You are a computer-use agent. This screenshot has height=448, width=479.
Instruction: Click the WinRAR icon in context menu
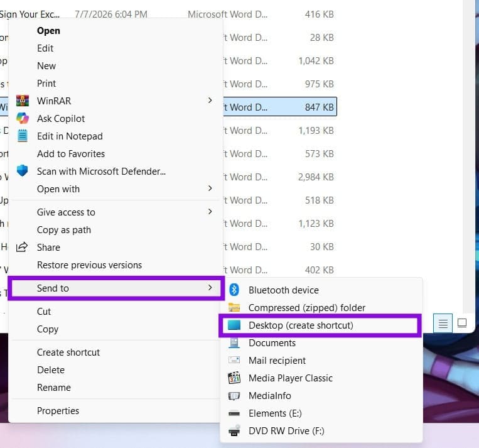23,101
